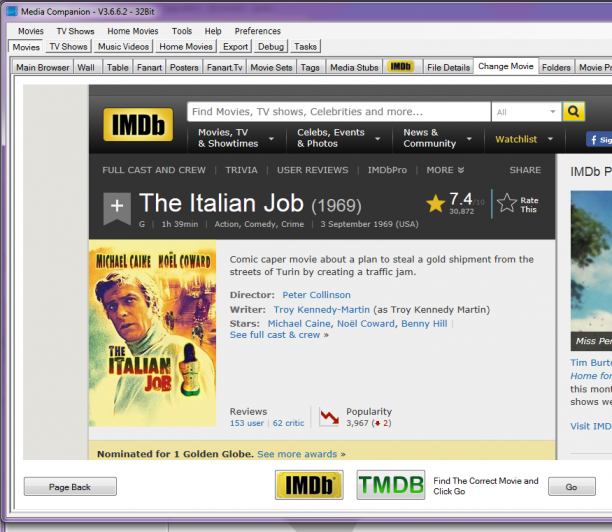Click the Italian Job movie poster
Viewport: 612px width, 532px height.
(152, 333)
